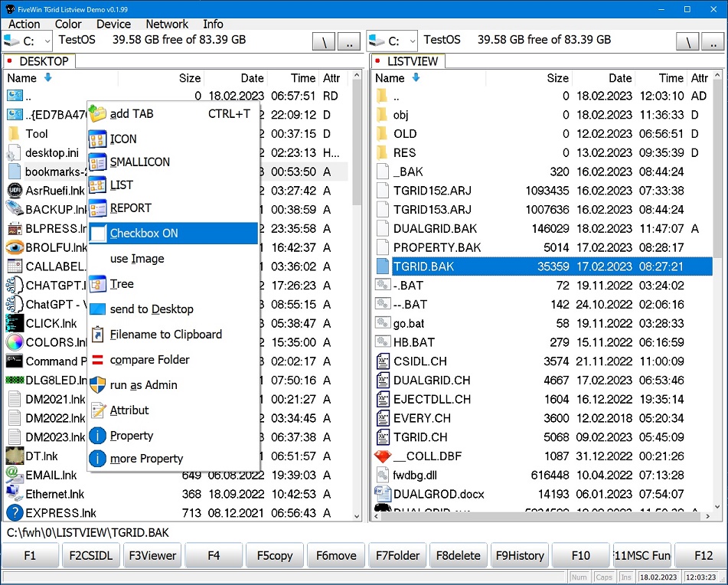728x585 pixels.
Task: Toggle Name column sort arrow in right pane
Action: (416, 77)
